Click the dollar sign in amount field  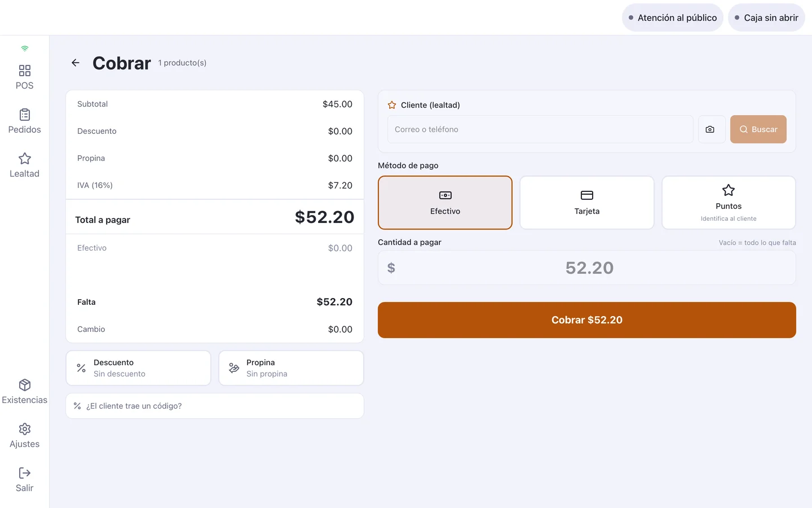[x=391, y=268]
